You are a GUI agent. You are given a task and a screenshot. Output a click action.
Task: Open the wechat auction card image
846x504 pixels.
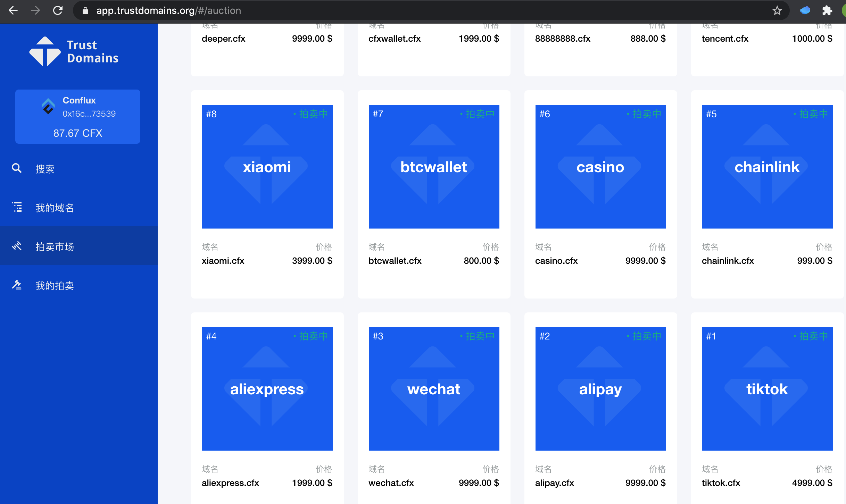pyautogui.click(x=434, y=389)
